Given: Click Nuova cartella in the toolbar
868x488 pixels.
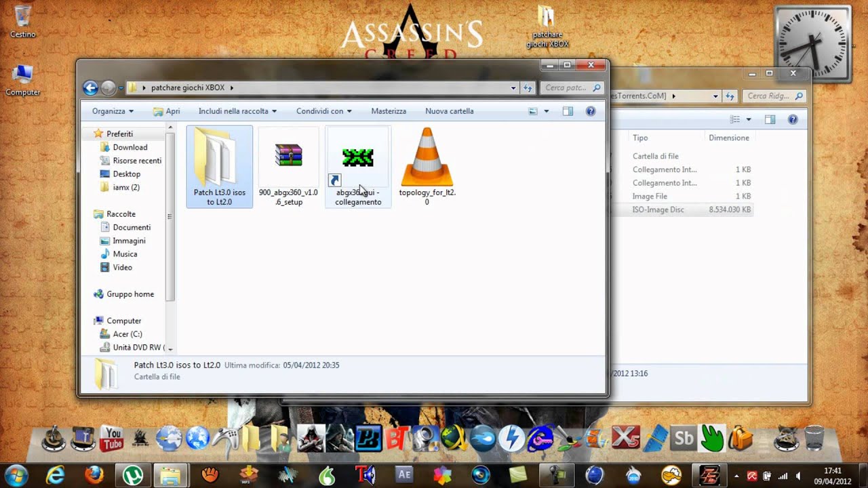Looking at the screenshot, I should click(449, 111).
